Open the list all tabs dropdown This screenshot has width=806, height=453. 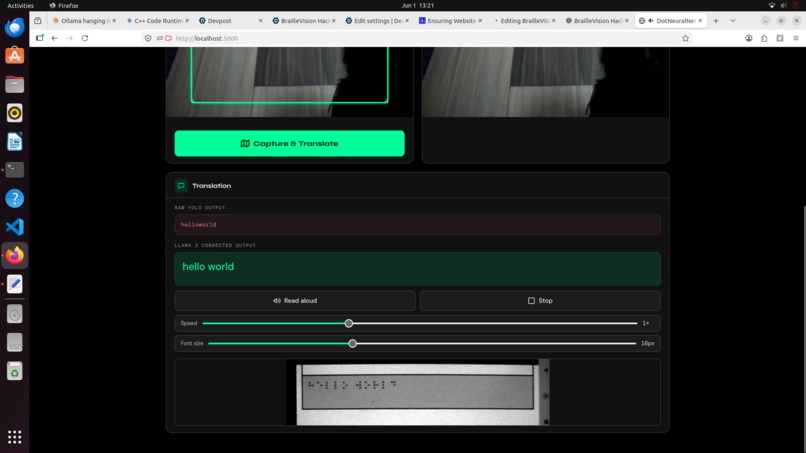point(733,21)
